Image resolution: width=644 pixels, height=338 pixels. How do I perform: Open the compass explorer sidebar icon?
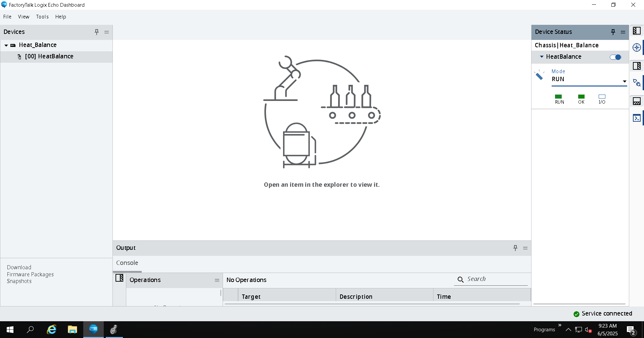click(637, 47)
